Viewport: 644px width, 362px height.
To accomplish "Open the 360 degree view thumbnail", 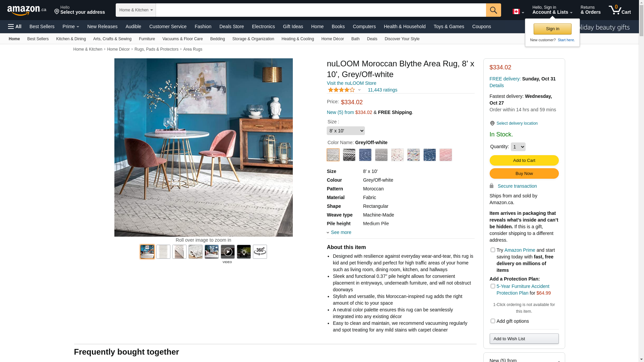I will point(260,252).
